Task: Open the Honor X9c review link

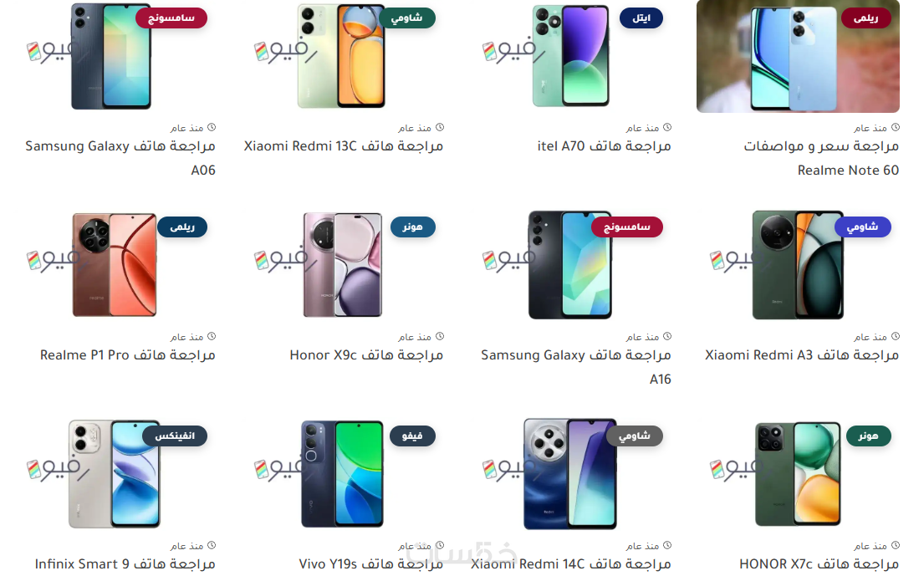Action: click(x=366, y=355)
